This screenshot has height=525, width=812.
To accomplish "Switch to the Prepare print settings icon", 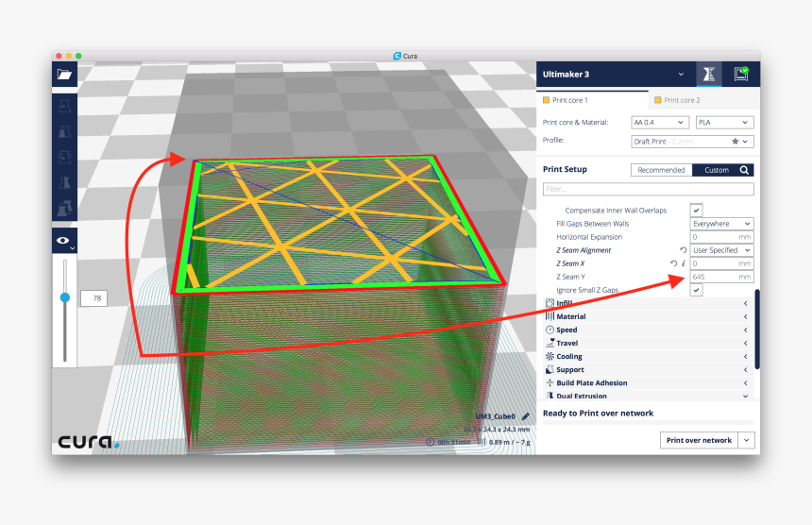I will pyautogui.click(x=709, y=74).
